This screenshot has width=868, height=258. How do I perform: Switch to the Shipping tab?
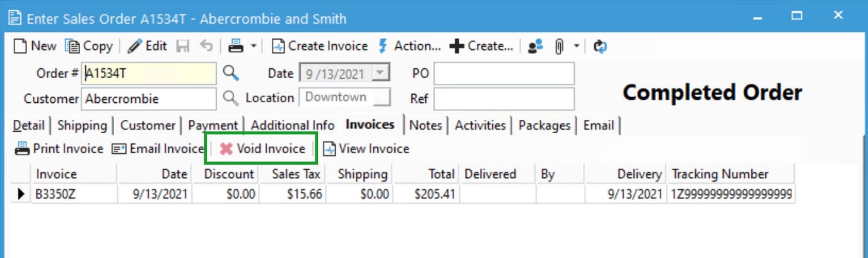coord(82,126)
